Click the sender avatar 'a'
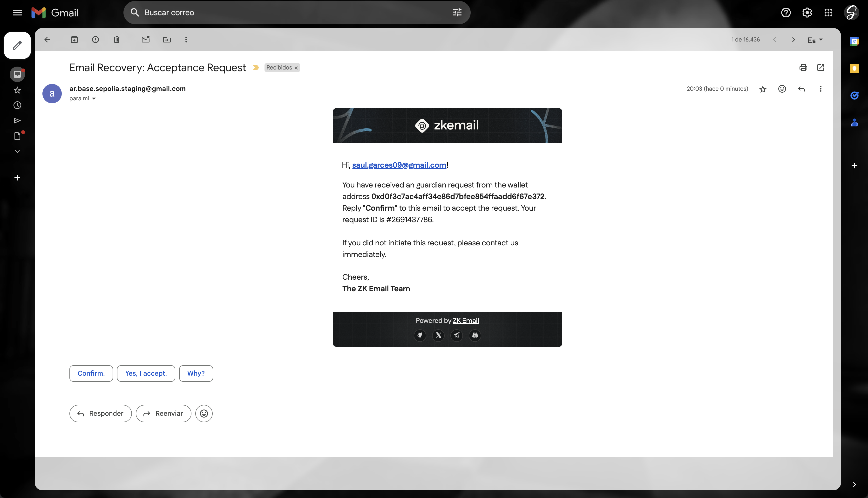Image resolution: width=868 pixels, height=498 pixels. pos(52,94)
